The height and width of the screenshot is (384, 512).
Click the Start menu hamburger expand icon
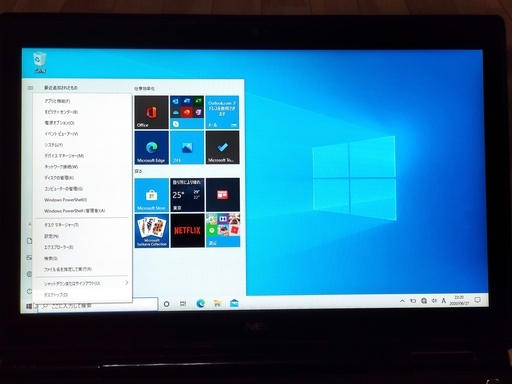[x=30, y=88]
